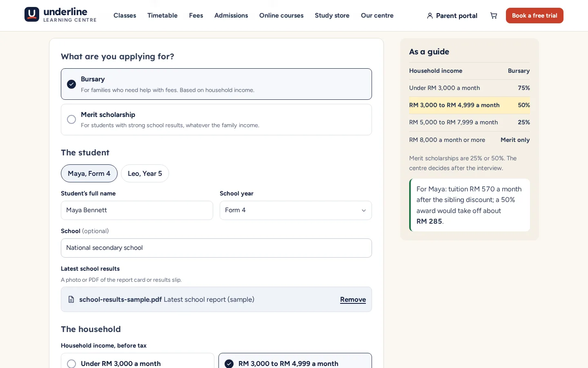The width and height of the screenshot is (588, 368).
Task: Click the PDF file icon for school-results-sample.pdf
Action: tap(71, 299)
